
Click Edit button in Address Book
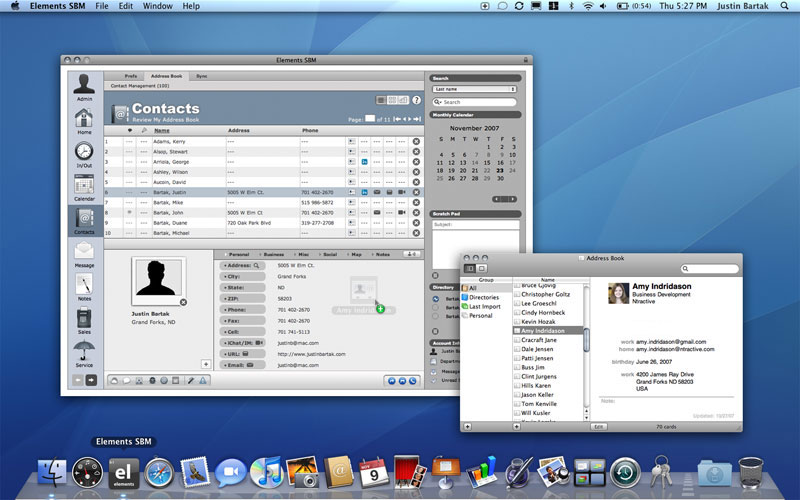pyautogui.click(x=598, y=426)
